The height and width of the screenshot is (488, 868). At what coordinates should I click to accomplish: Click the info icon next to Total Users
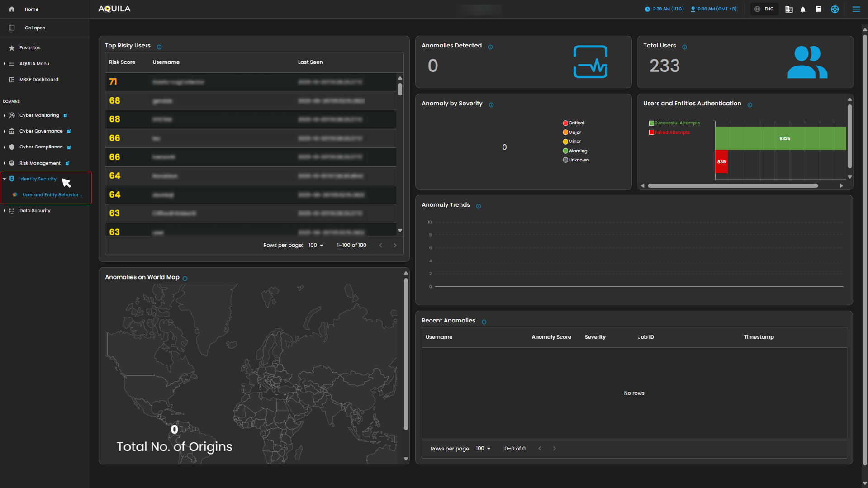point(684,47)
